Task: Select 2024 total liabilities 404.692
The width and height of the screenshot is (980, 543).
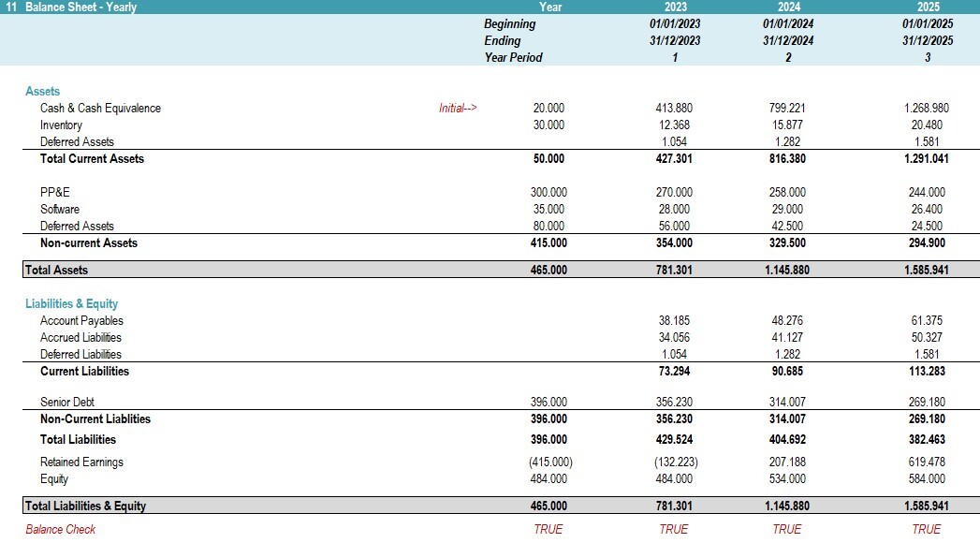Action: pyautogui.click(x=787, y=439)
